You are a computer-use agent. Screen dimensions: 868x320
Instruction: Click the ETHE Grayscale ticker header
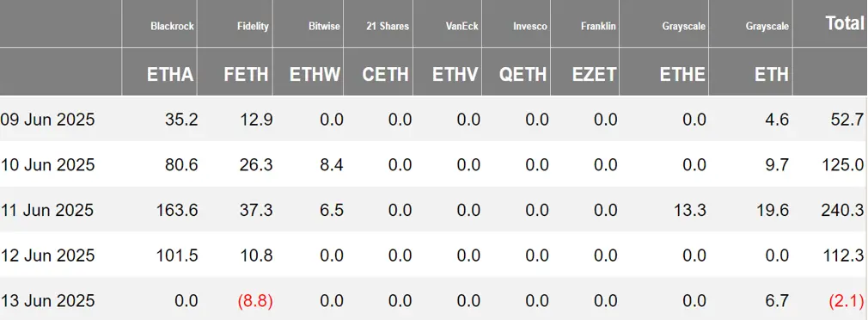coord(682,74)
